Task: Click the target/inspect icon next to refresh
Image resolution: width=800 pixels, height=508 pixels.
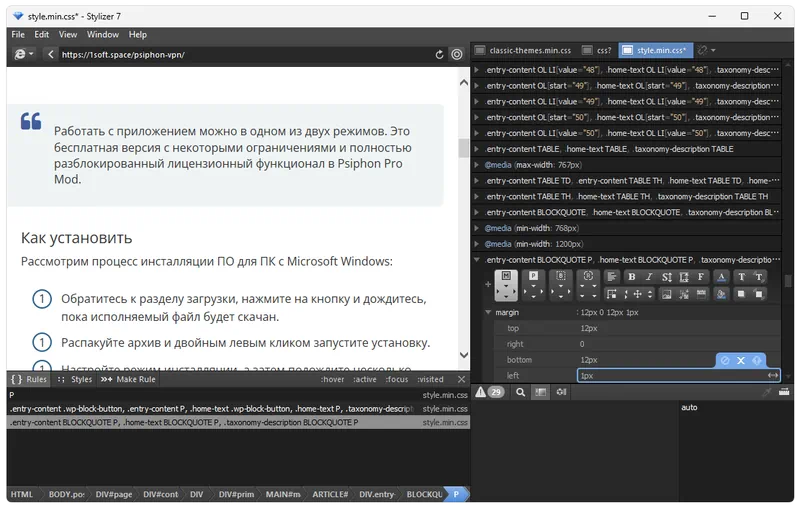Action: click(x=457, y=54)
